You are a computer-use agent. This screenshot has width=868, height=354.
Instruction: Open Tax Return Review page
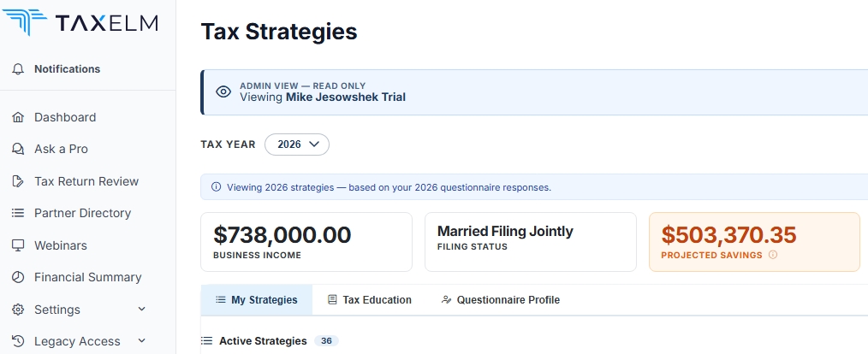[86, 181]
